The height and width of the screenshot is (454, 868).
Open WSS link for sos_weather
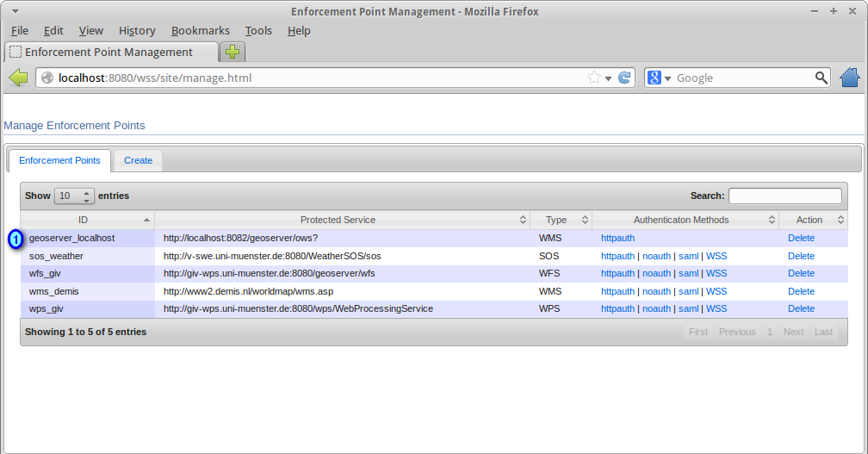coord(716,257)
